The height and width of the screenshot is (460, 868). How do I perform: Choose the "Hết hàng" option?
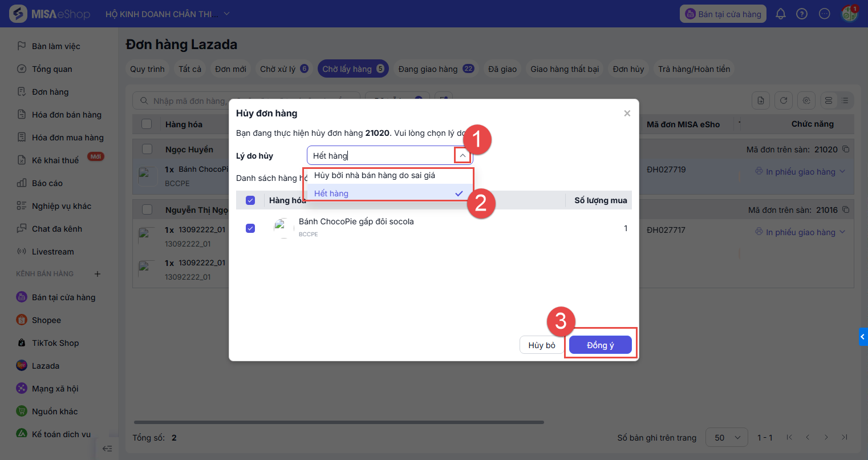(x=331, y=193)
